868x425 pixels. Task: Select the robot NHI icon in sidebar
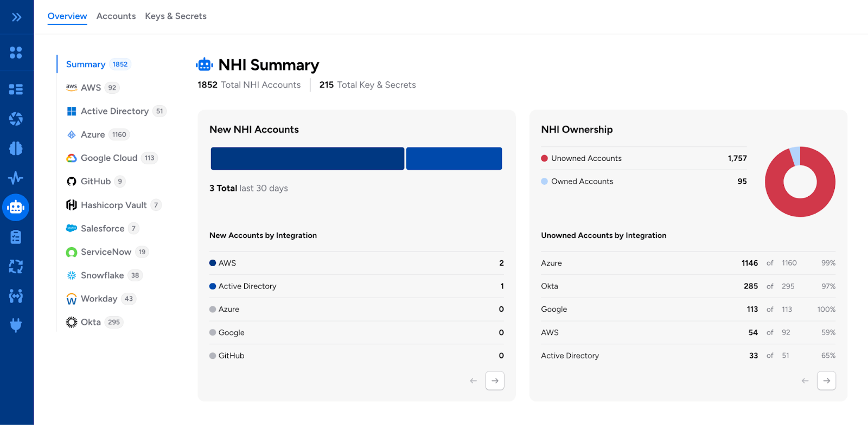(x=16, y=207)
